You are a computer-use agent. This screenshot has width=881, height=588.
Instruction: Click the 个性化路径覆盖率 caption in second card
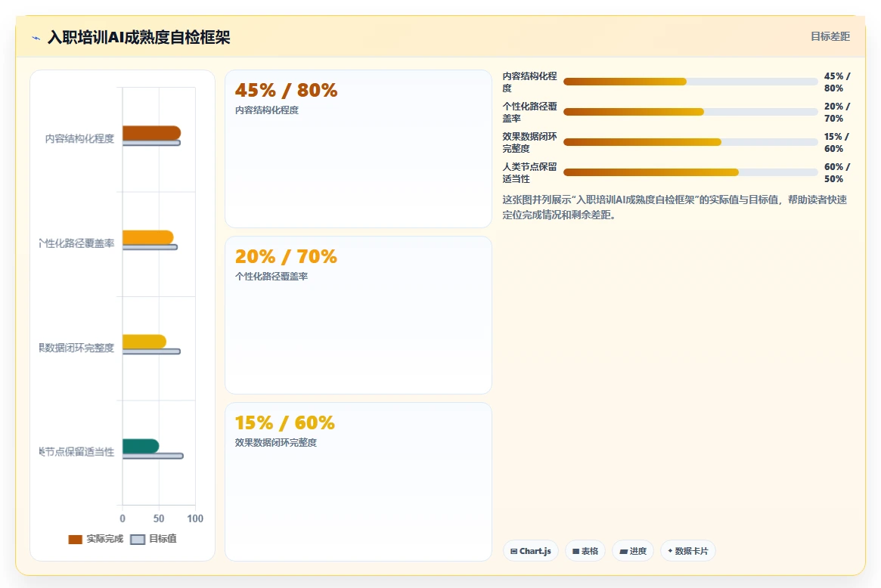pos(271,277)
